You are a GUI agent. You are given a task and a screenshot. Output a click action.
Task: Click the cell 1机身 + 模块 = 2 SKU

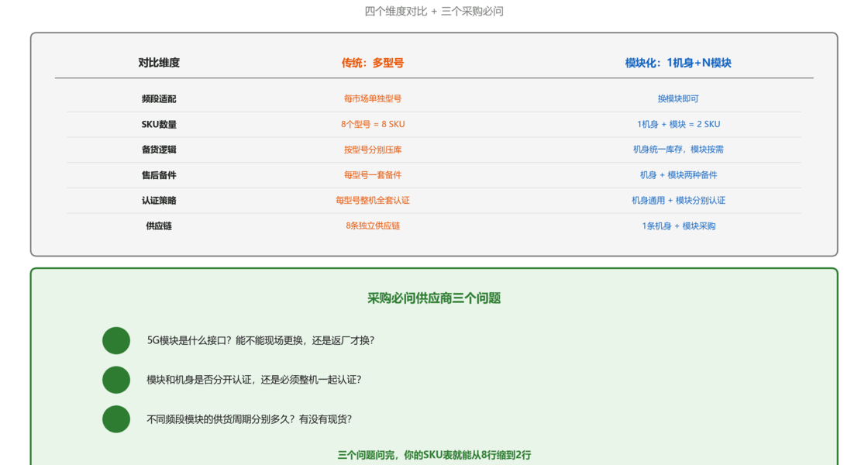click(x=678, y=125)
